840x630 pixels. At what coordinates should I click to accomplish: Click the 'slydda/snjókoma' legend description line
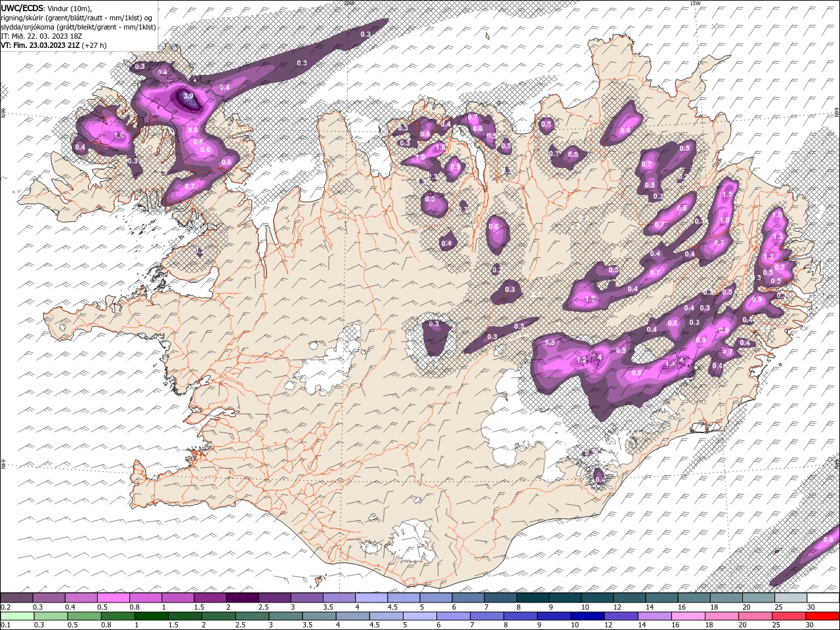click(78, 27)
